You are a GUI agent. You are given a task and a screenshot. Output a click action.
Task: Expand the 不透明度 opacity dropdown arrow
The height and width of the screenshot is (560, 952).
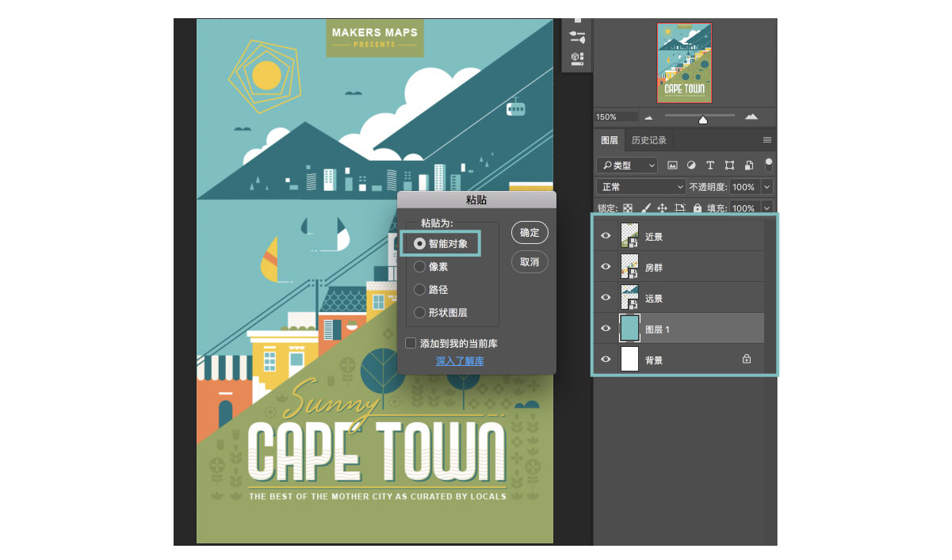coord(766,187)
